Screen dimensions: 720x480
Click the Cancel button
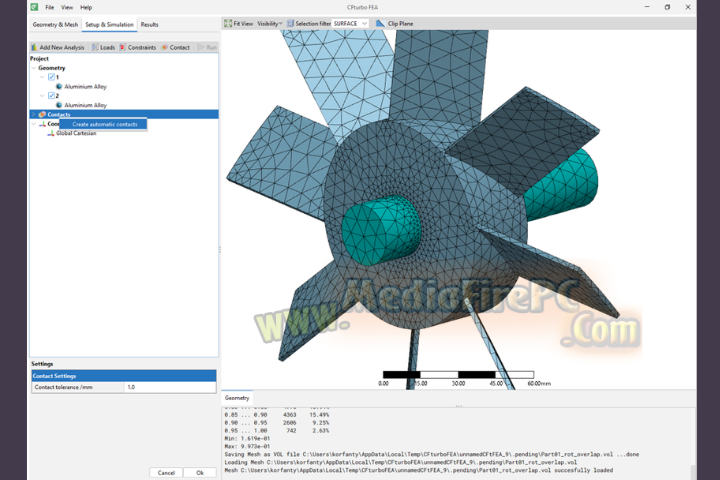[x=166, y=473]
